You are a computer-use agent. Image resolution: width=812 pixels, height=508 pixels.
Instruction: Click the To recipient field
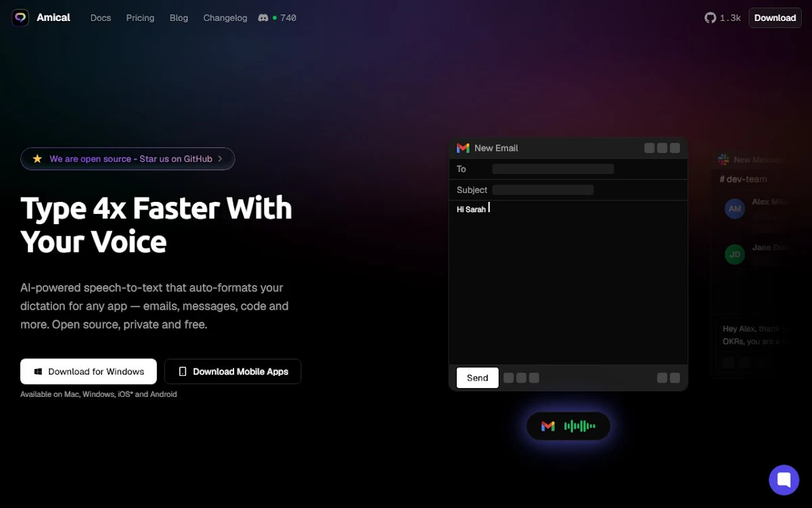coord(553,169)
